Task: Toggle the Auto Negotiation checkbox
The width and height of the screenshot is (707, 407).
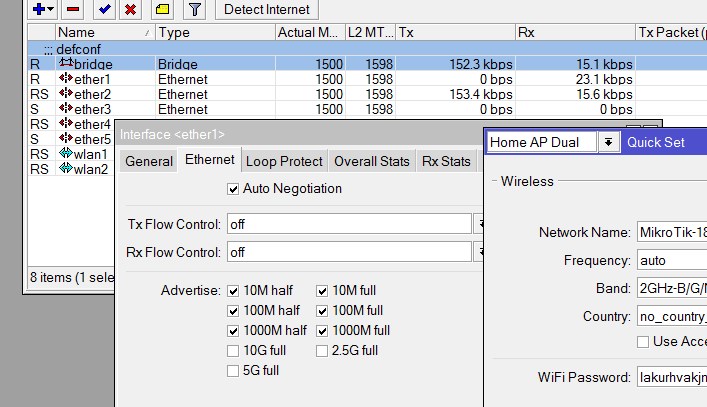Action: pos(233,189)
